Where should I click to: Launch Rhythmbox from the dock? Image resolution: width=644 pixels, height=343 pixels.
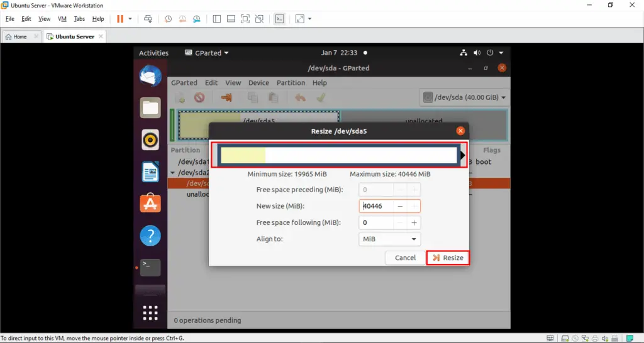[150, 140]
